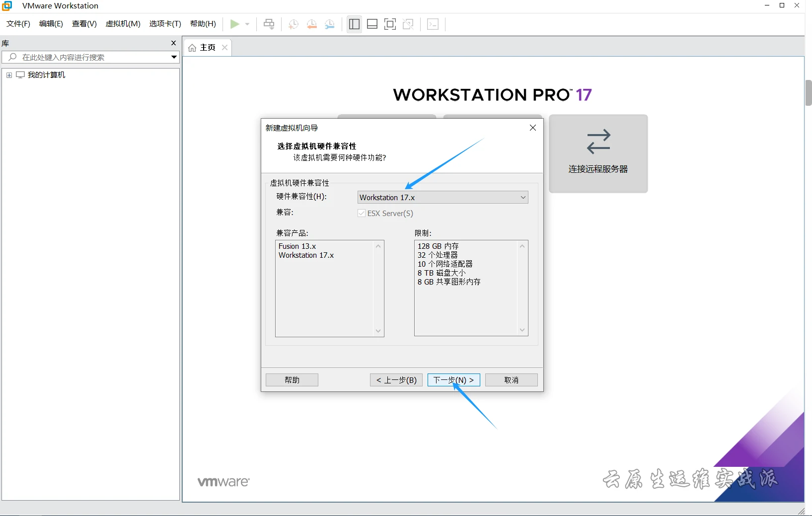The image size is (812, 516).
Task: Click the Unity mode toolbar icon
Action: click(408, 24)
